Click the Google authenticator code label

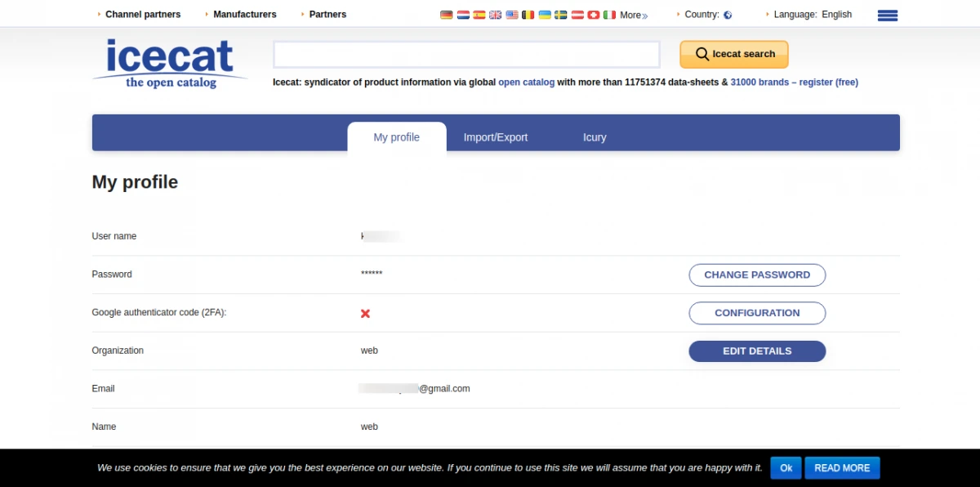tap(159, 313)
